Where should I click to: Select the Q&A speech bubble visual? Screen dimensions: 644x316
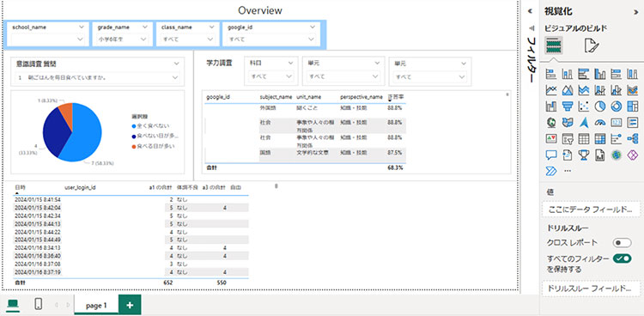(x=550, y=155)
